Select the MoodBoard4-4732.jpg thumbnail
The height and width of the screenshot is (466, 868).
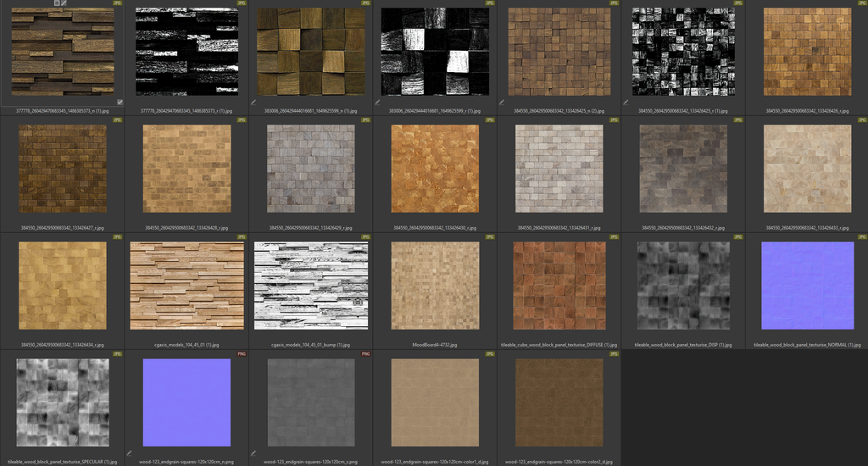pos(435,286)
